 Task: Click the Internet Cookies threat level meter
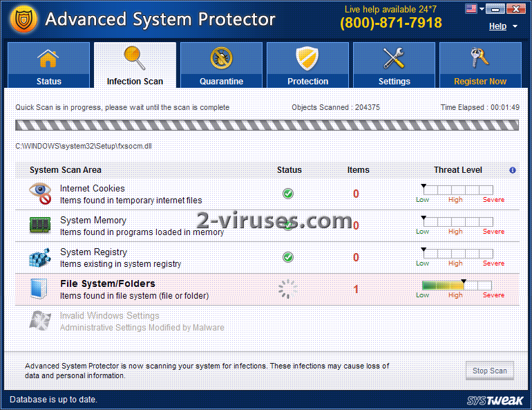458,189
